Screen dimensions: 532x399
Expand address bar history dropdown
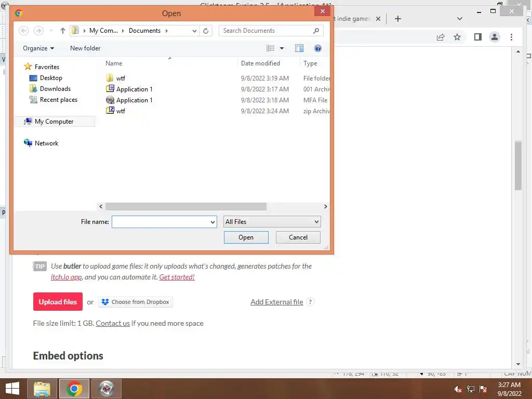click(x=194, y=31)
